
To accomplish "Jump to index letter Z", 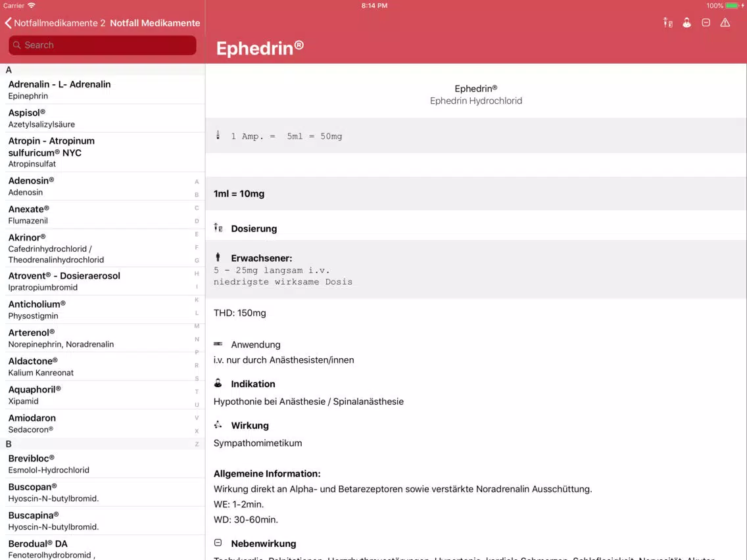I will point(197,444).
